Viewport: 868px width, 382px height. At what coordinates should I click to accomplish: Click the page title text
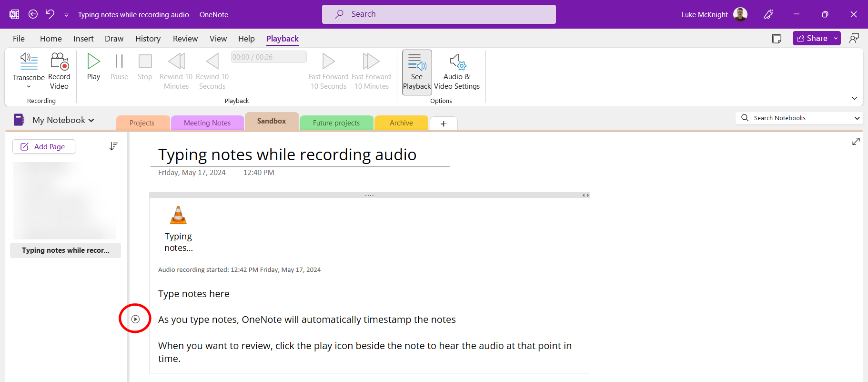(287, 155)
